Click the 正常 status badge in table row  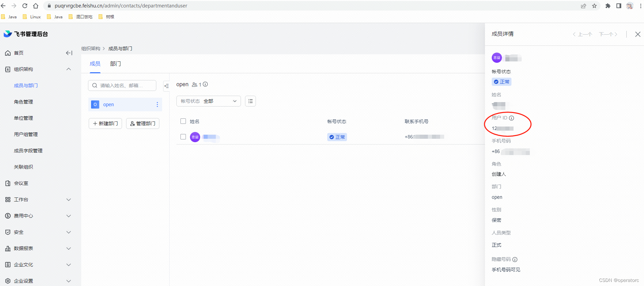tap(337, 137)
